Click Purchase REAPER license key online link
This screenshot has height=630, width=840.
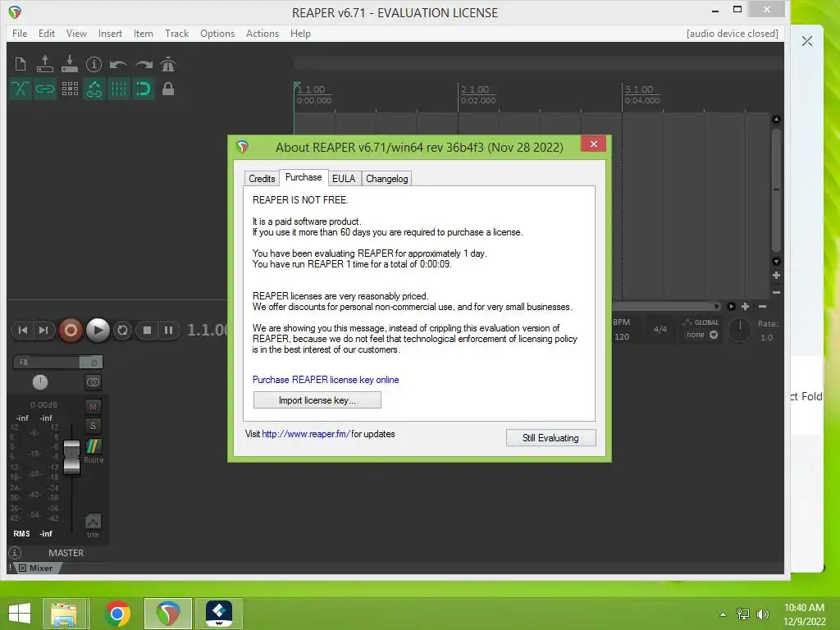326,379
